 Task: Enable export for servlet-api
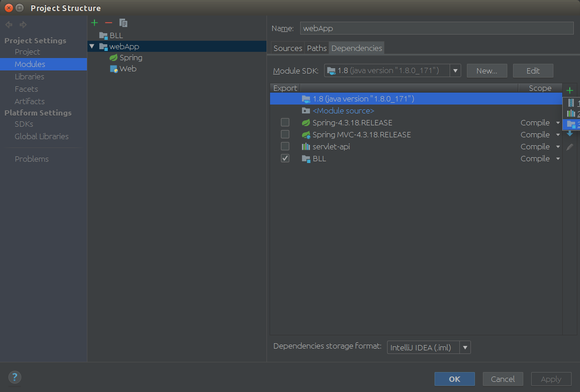point(285,146)
